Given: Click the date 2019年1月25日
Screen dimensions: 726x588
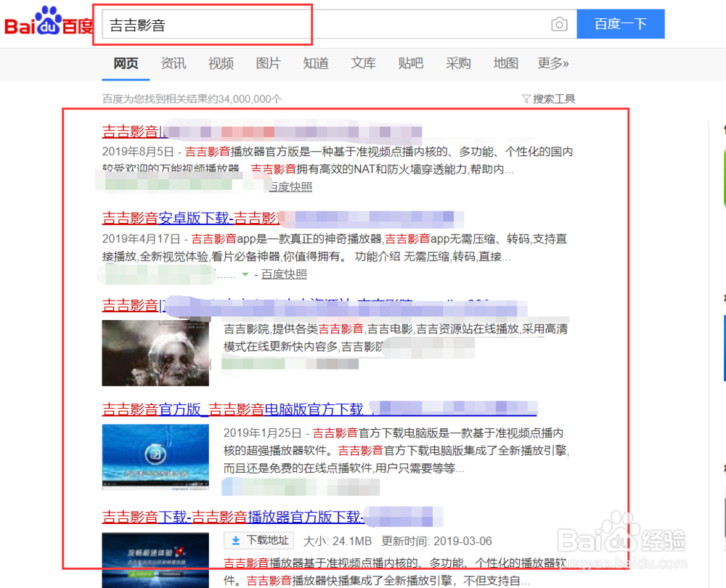Looking at the screenshot, I should click(263, 433).
